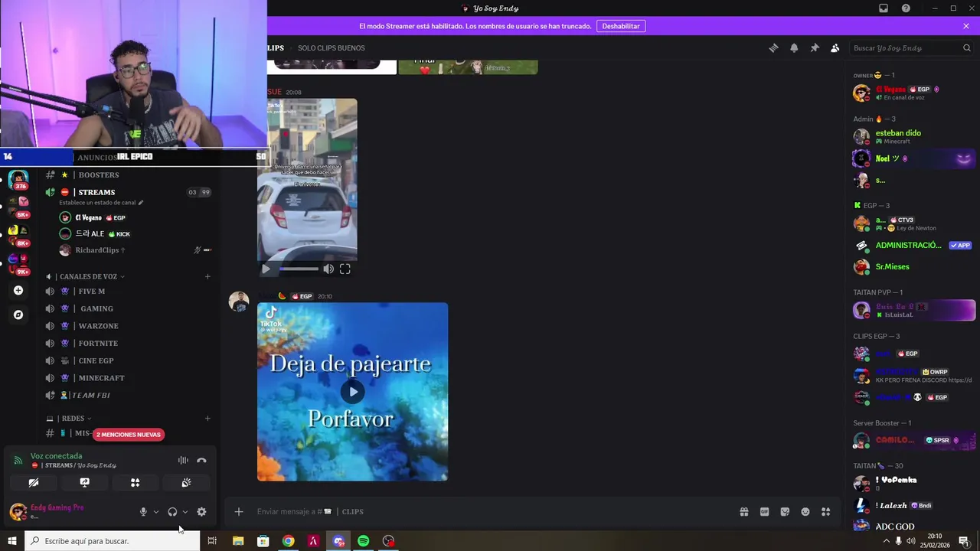Click the search magnifier in Buscar field
The image size is (980, 551).
(x=966, y=48)
